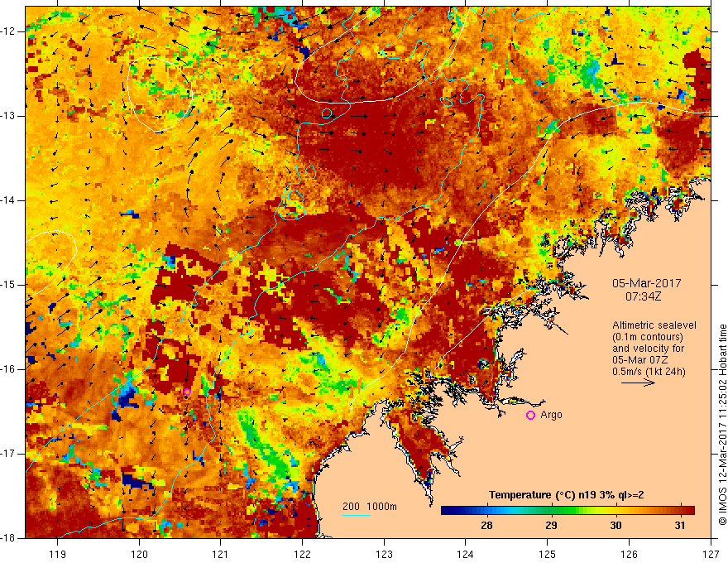Click the longitude axis label 127
This screenshot has width=728, height=563.
(711, 554)
